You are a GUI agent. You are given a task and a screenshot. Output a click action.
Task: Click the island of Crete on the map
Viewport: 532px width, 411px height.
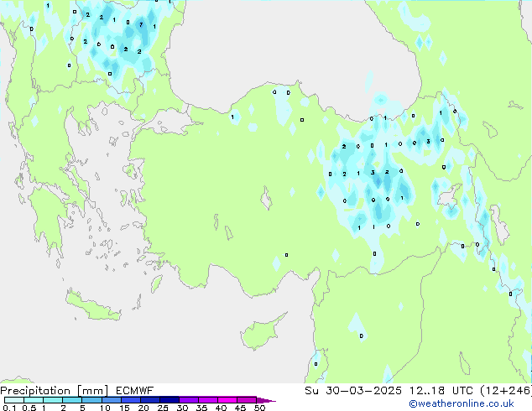pos(92,306)
